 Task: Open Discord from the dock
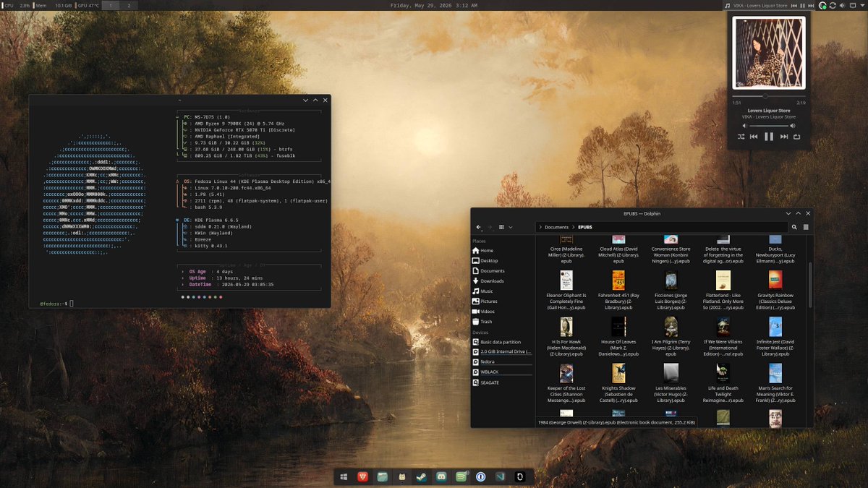441,477
